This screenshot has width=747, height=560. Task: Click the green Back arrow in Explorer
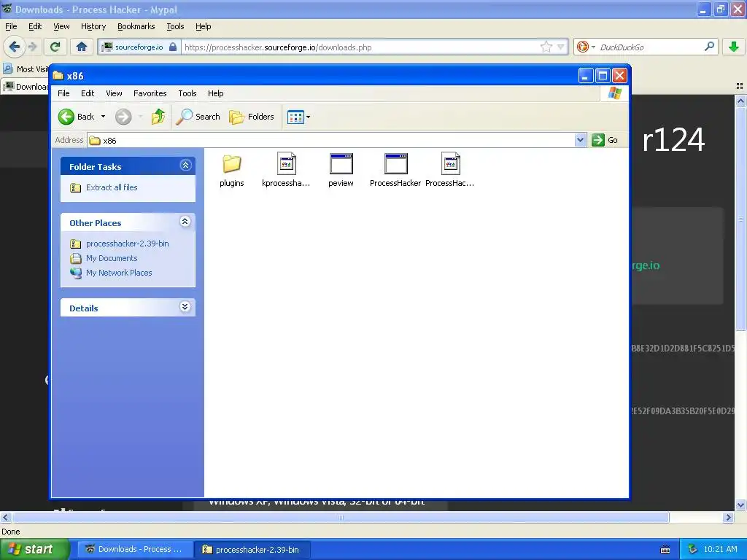[x=66, y=117]
